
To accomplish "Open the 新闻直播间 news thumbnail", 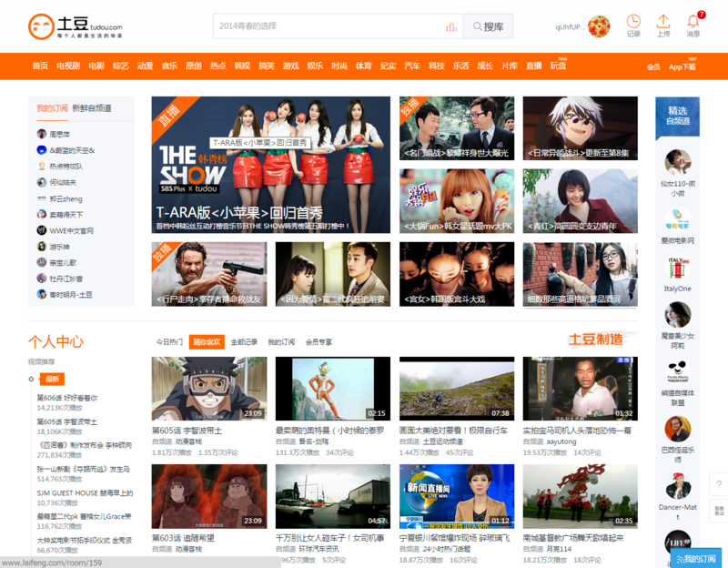I will pos(457,496).
